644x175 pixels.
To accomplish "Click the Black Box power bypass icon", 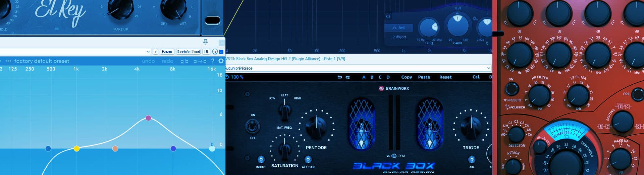I will pyautogui.click(x=227, y=77).
